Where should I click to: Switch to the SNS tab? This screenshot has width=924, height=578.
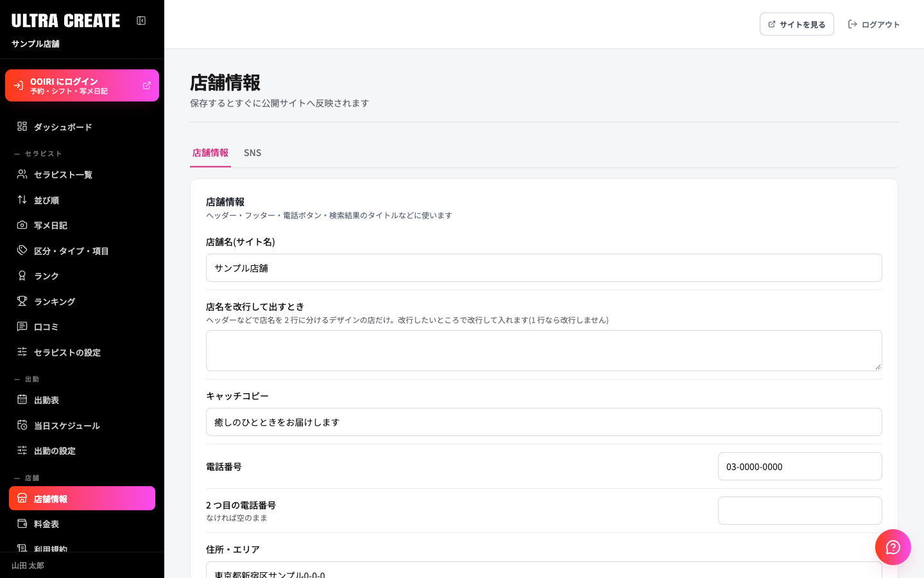pyautogui.click(x=252, y=153)
